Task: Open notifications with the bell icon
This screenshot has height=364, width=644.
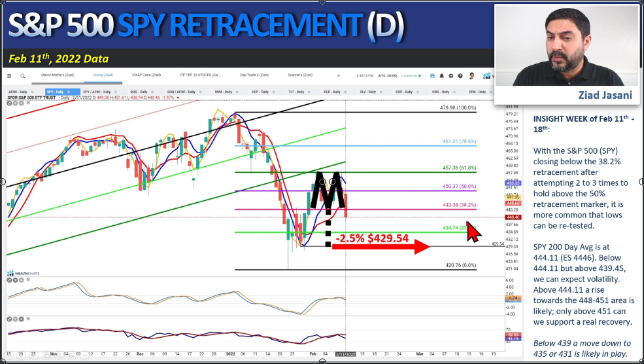Action: tap(441, 76)
